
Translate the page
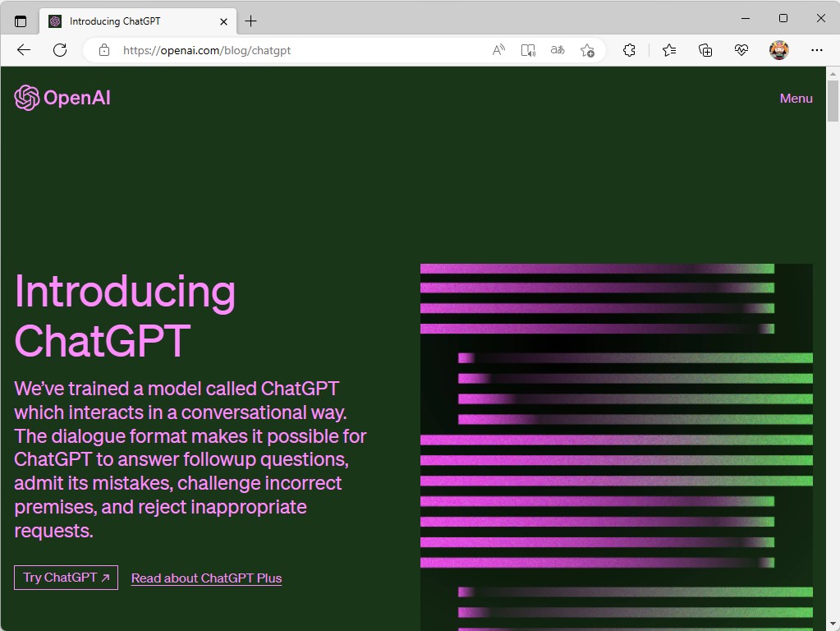[x=557, y=50]
